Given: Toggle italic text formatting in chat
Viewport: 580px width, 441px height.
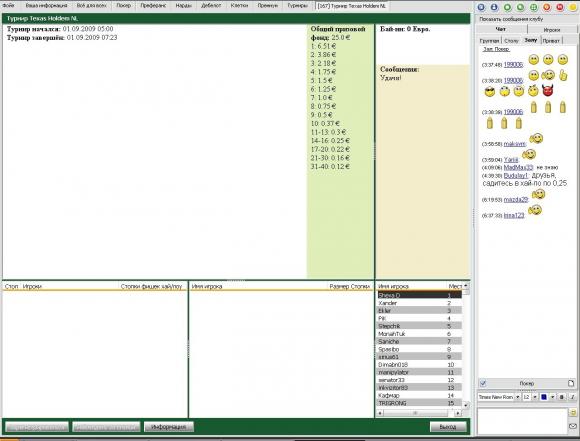Looking at the screenshot, I should [572, 397].
